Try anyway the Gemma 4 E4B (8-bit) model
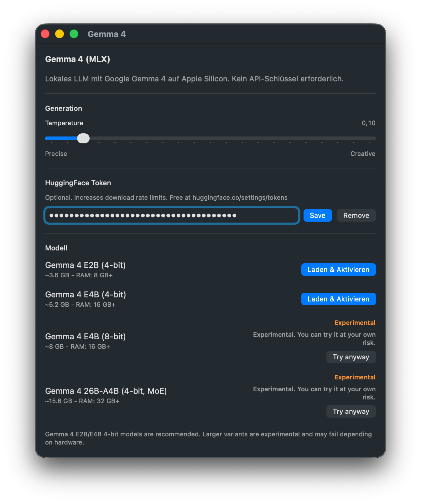Image resolution: width=421 pixels, height=504 pixels. click(x=351, y=357)
